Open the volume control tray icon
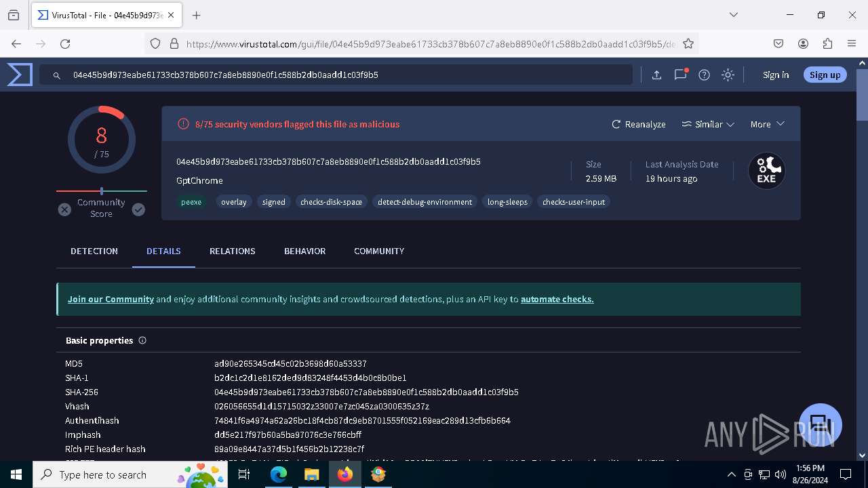The height and width of the screenshot is (488, 868). coord(780,474)
